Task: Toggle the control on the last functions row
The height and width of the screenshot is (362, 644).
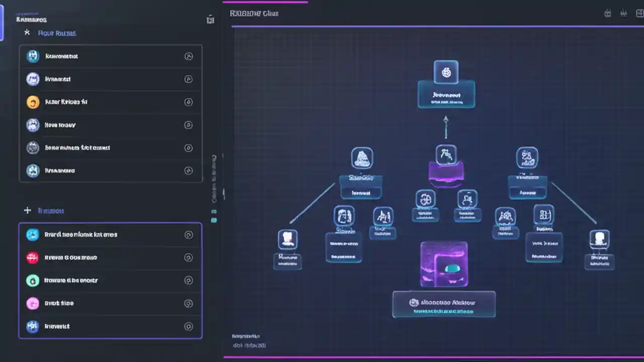Action: [189, 326]
